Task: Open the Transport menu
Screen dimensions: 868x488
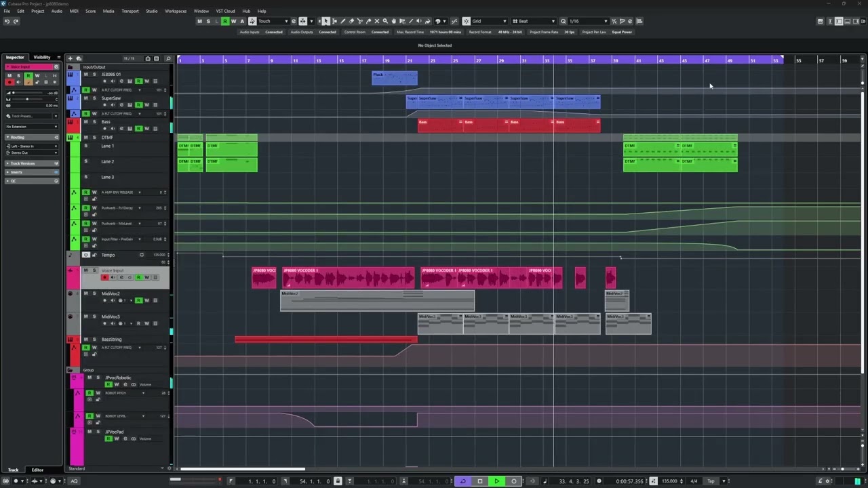Action: 130,11
